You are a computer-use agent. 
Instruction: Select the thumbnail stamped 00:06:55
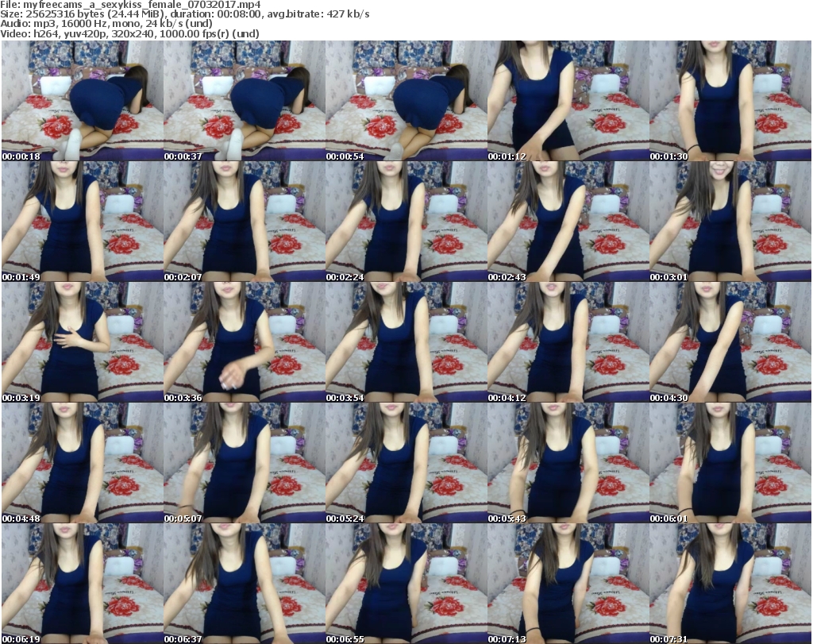pyautogui.click(x=406, y=584)
